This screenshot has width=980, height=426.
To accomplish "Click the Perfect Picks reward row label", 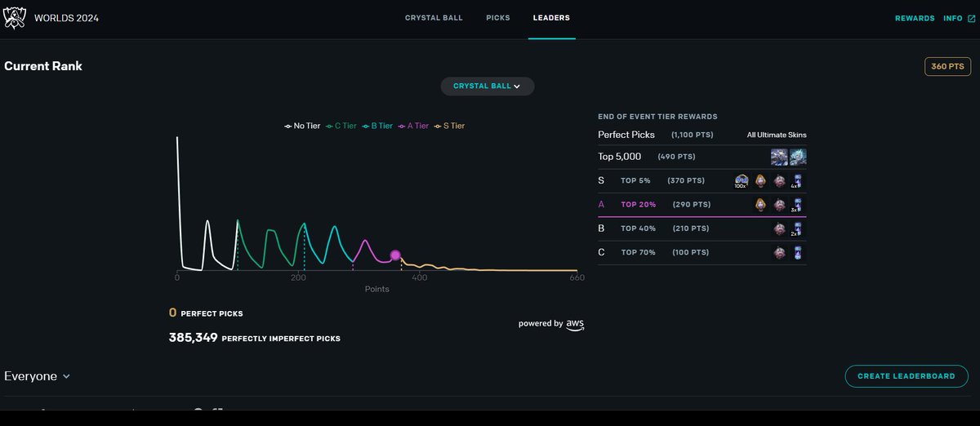I will [626, 135].
